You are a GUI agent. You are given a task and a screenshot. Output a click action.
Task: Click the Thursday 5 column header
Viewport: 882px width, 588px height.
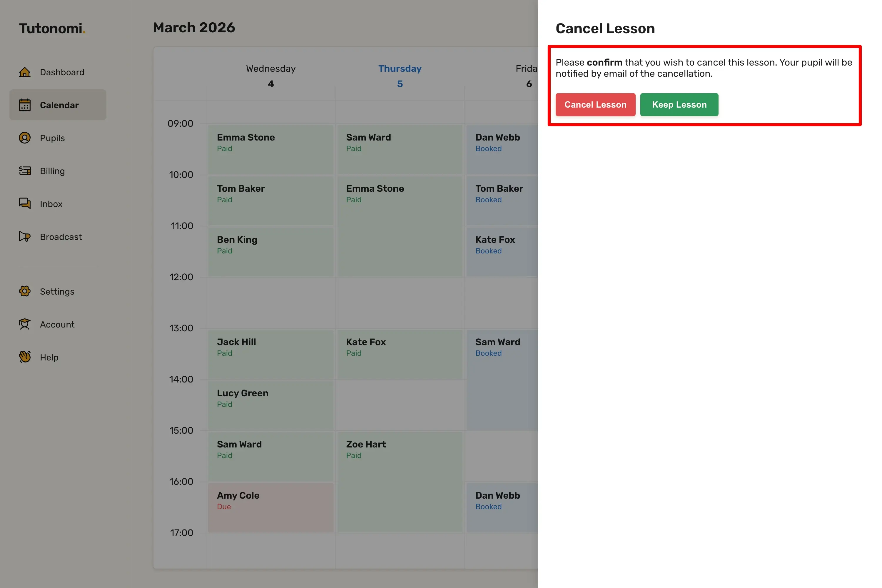tap(400, 76)
